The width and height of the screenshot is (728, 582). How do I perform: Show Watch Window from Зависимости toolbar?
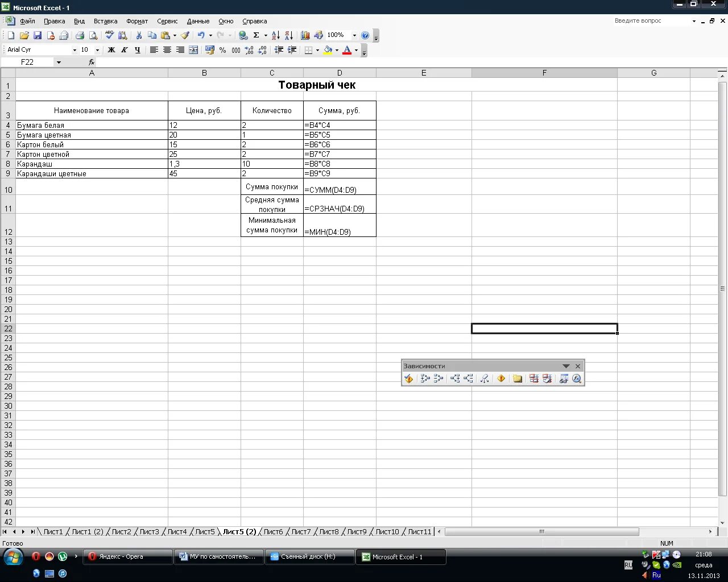tap(564, 379)
